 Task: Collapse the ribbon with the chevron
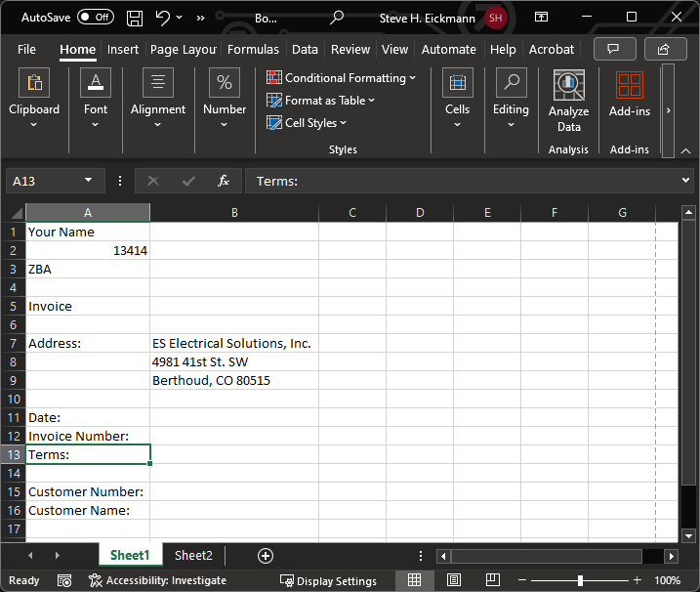685,151
